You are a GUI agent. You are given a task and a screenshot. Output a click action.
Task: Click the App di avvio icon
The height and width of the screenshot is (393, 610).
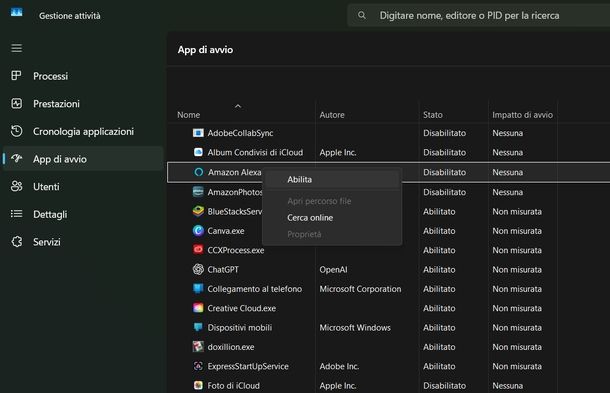(16, 158)
